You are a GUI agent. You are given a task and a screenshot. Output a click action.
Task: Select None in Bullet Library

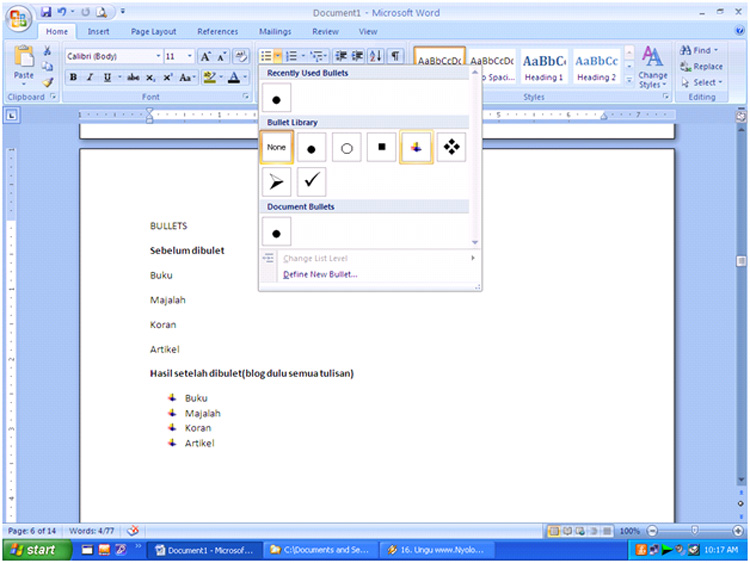click(x=276, y=147)
